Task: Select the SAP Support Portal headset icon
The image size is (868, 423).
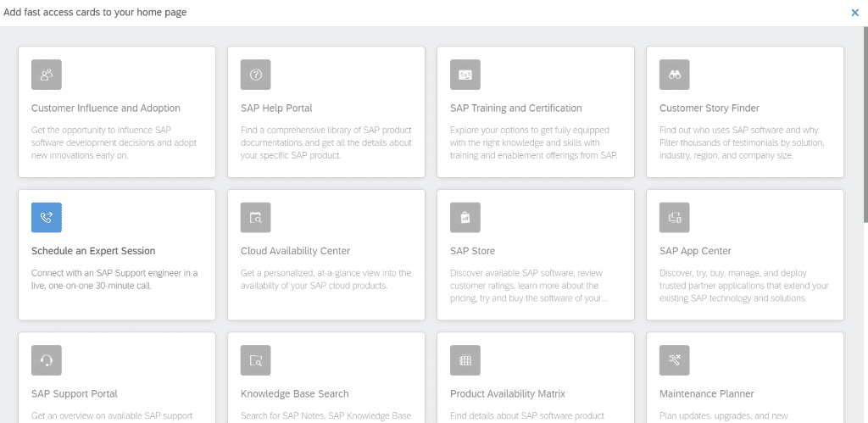Action: 47,359
